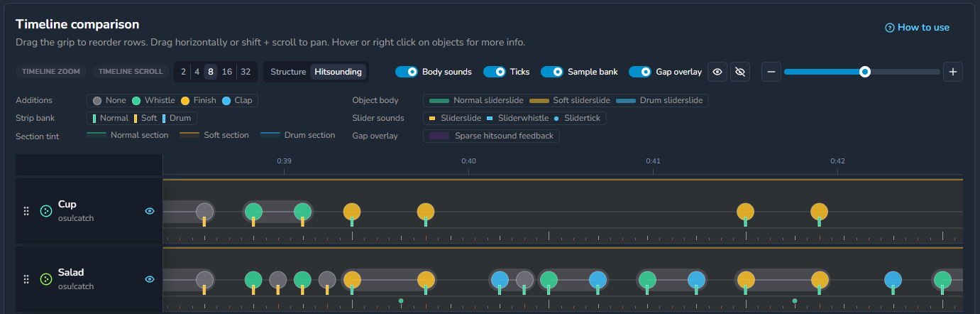
Task: Click the 0:42 timeline marker
Action: click(837, 161)
